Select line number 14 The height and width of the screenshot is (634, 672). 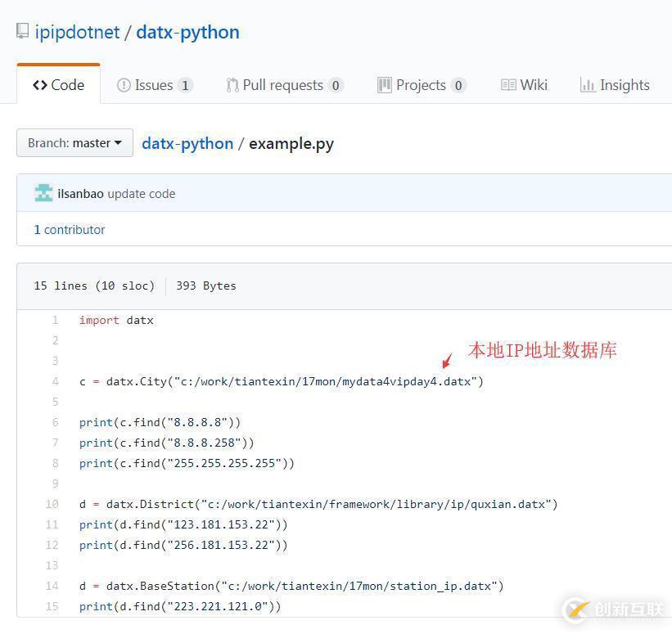click(x=52, y=586)
